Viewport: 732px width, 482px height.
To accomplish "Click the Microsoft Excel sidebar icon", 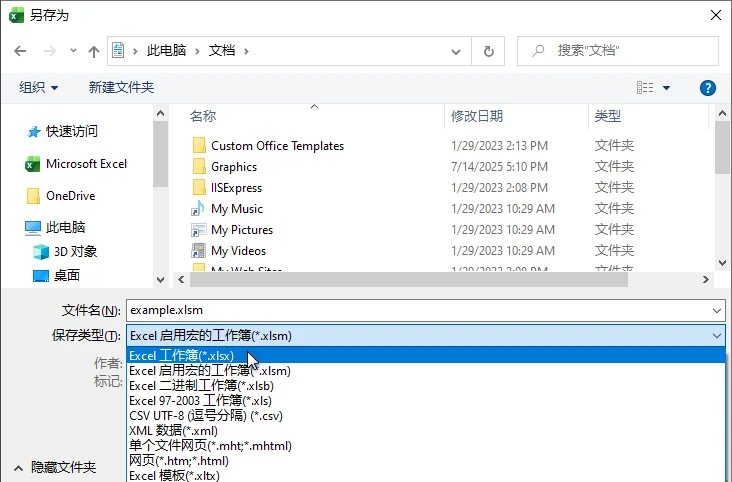I will (32, 164).
